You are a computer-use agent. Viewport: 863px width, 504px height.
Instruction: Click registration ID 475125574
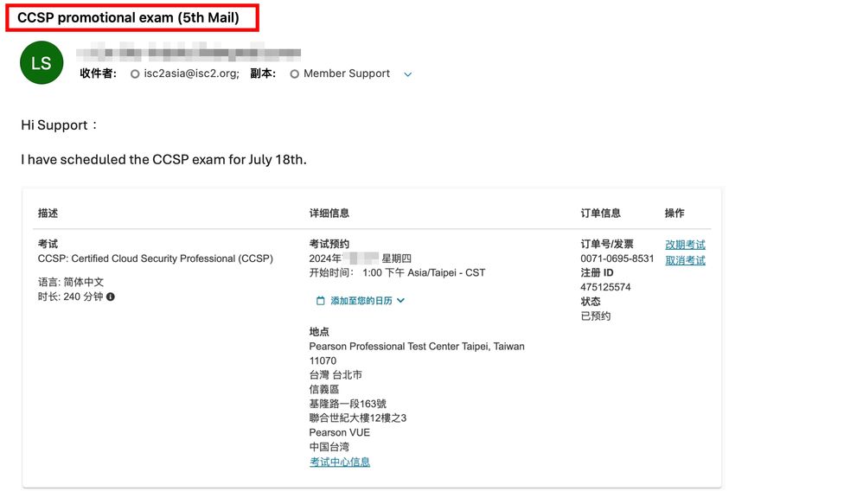(605, 287)
